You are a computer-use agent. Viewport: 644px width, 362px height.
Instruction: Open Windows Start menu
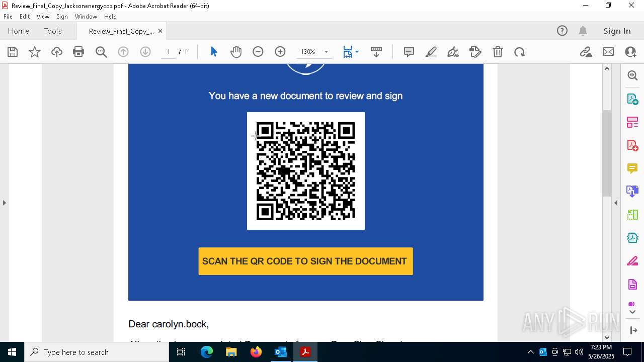12,352
